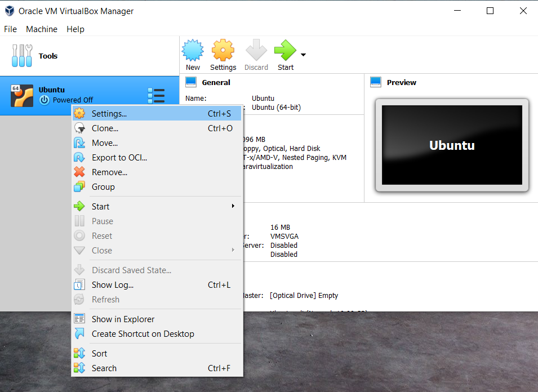Image resolution: width=538 pixels, height=392 pixels.
Task: Open the Help menu
Action: 75,29
